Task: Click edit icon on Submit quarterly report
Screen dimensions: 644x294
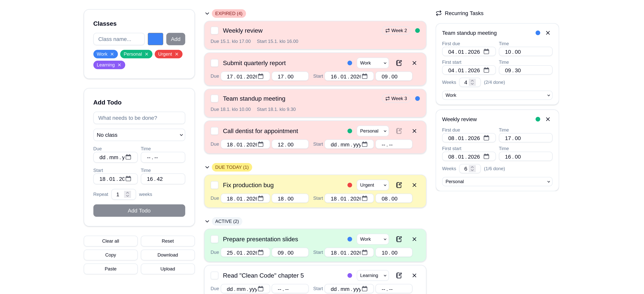Action: pos(399,63)
